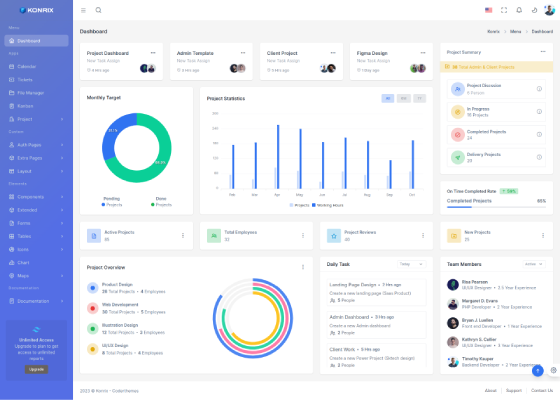560x400 pixels.
Task: Toggle the Projects legend in the statistics chart
Action: (x=299, y=205)
